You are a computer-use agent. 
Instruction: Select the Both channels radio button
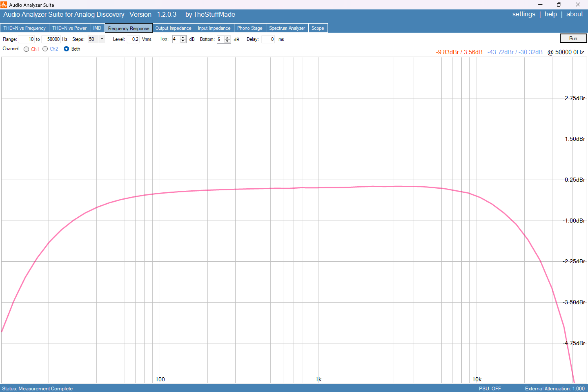tap(66, 49)
